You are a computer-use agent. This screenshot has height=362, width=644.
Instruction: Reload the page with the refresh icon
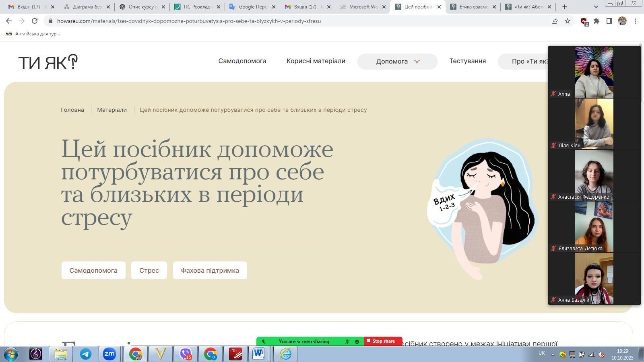click(35, 21)
